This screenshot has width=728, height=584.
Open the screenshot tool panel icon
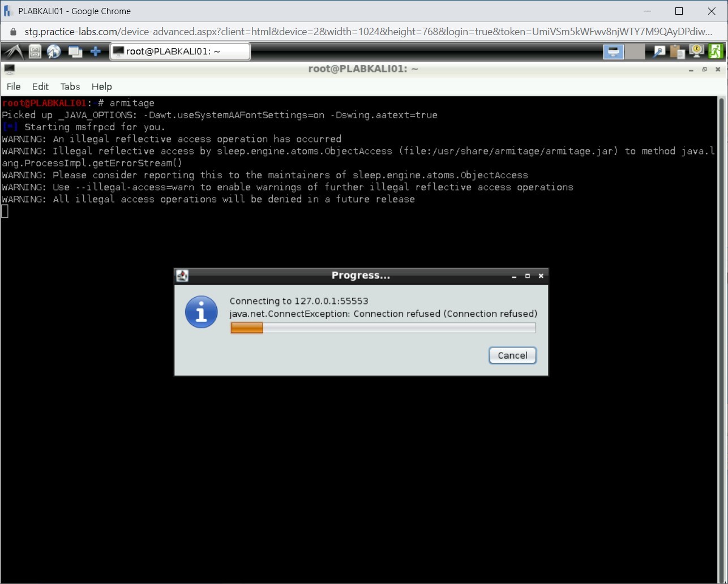pos(658,51)
